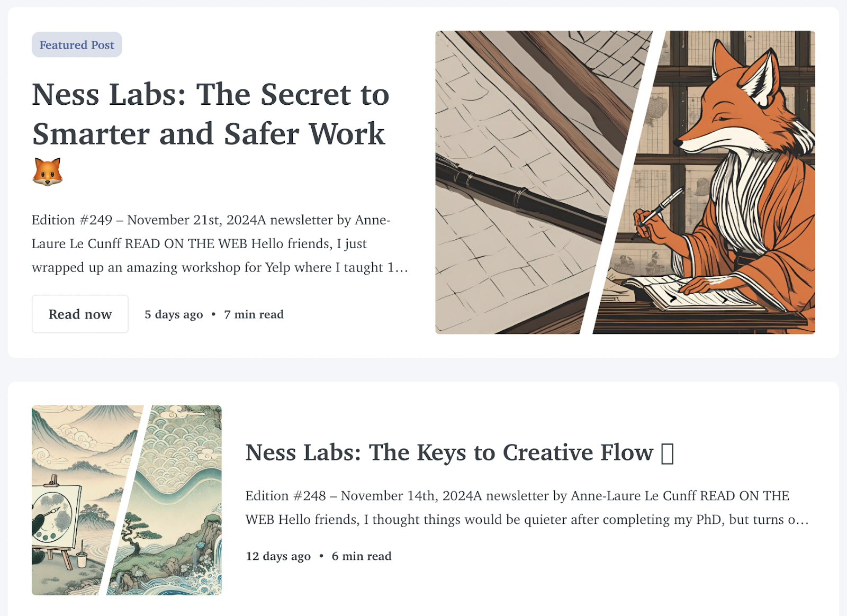Click the bullet separator between date and read time
Viewport: 847px width, 616px height.
pyautogui.click(x=214, y=314)
